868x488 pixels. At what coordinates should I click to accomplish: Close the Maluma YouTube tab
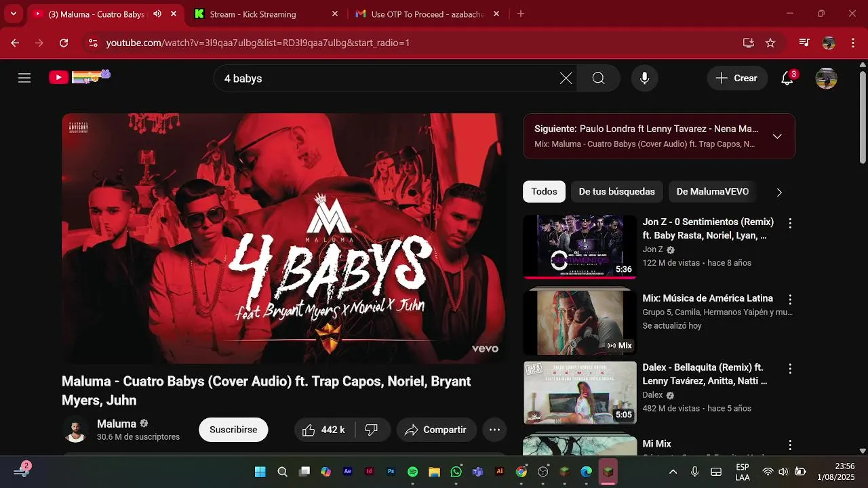pos(174,14)
